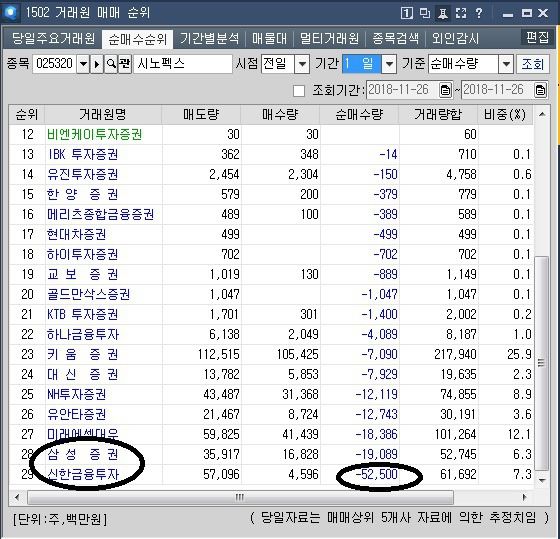This screenshot has height=539, width=560.
Task: Select the 하나금융투자 row
Action: tap(271, 335)
